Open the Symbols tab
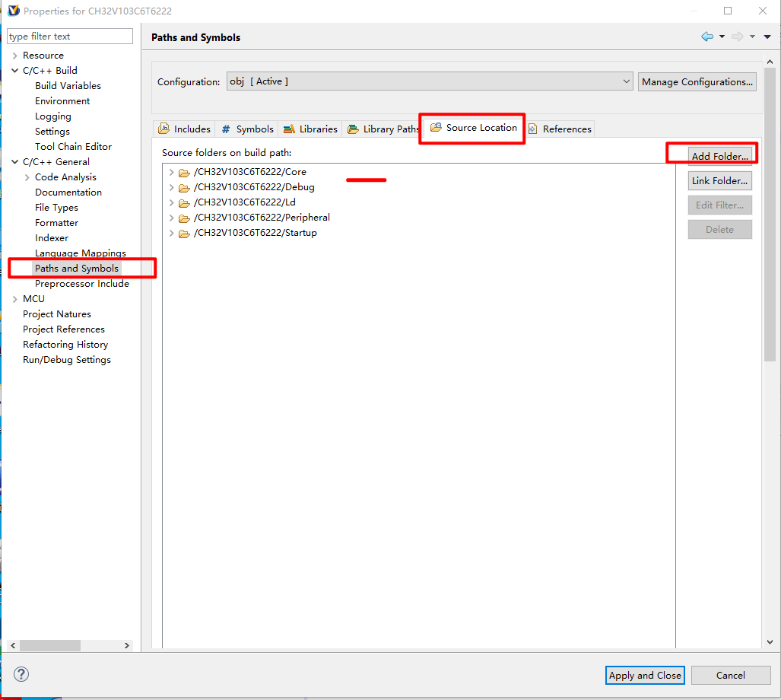The image size is (781, 700). pos(247,129)
